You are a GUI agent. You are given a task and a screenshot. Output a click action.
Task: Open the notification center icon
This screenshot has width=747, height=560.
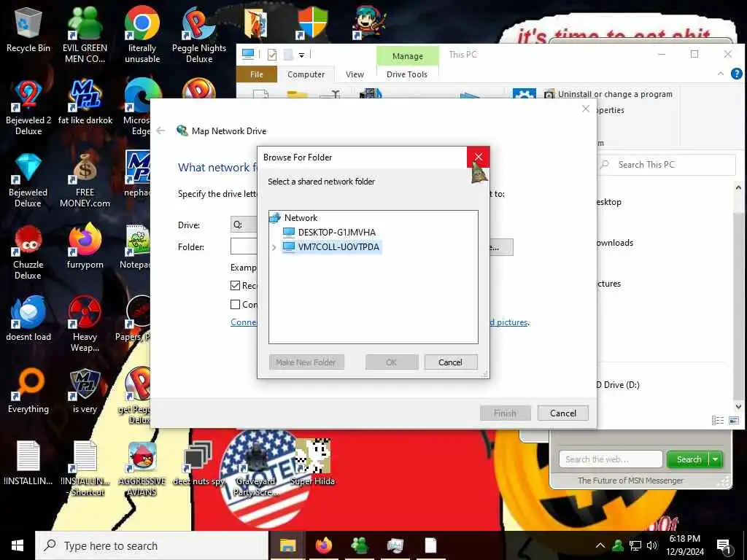click(724, 545)
